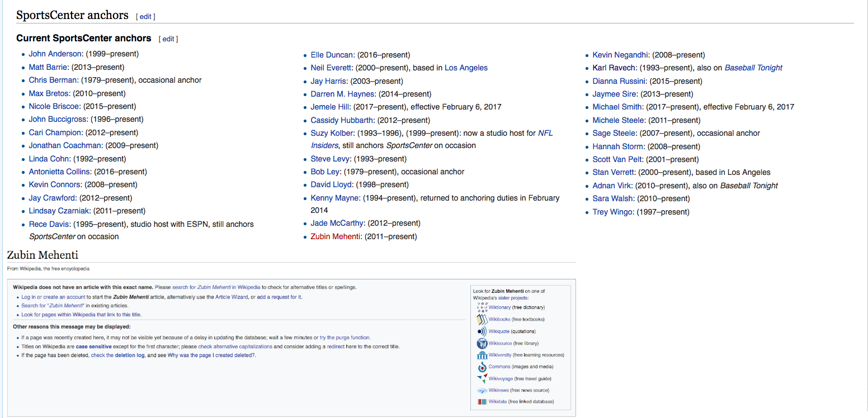The height and width of the screenshot is (418, 868).
Task: Open the Jemele Hill article
Action: click(x=330, y=107)
